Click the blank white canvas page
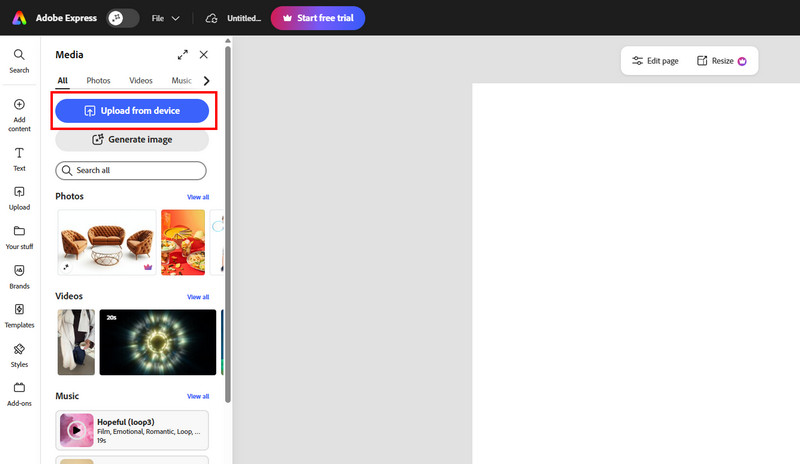This screenshot has height=464, width=800. pos(636,274)
